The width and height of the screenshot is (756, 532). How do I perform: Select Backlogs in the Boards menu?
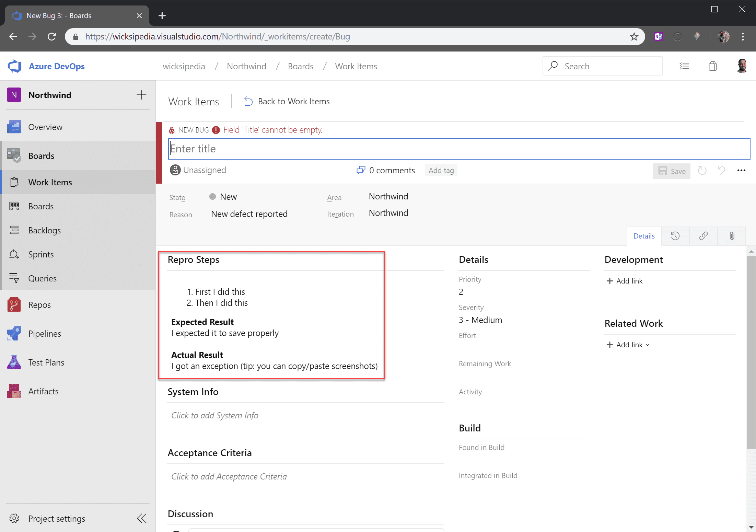44,230
